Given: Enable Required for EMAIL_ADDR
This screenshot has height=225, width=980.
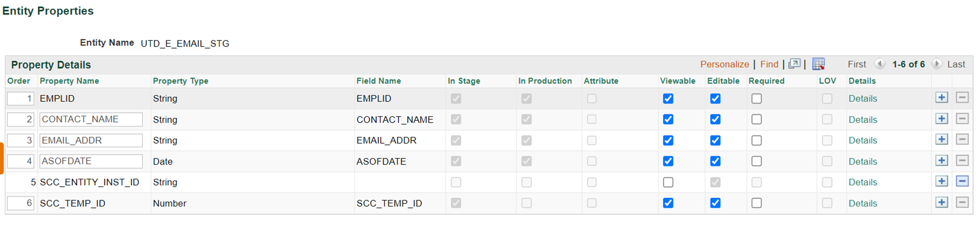Looking at the screenshot, I should pyautogui.click(x=756, y=140).
